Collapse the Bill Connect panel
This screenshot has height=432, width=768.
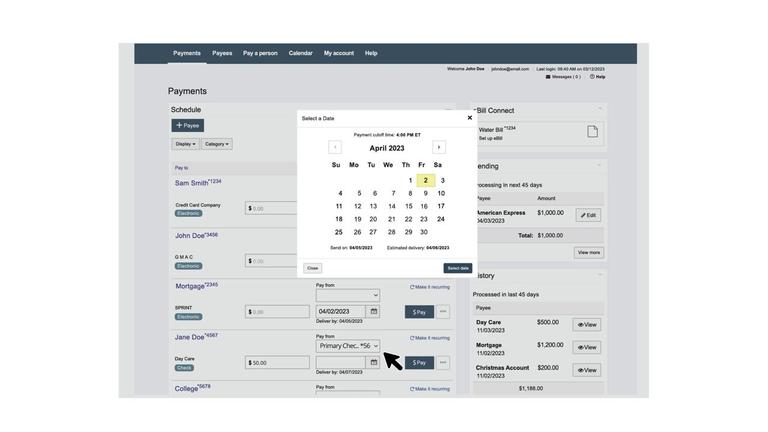click(600, 109)
